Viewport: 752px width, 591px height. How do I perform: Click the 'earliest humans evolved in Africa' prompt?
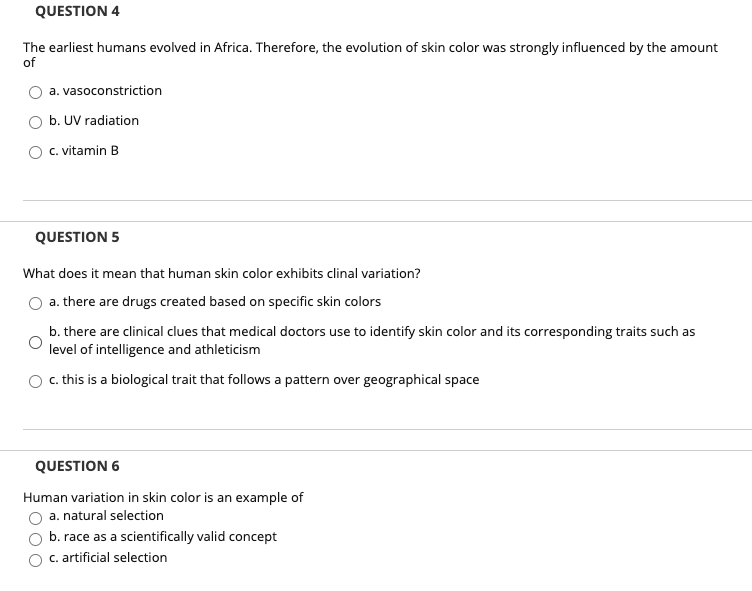[370, 55]
